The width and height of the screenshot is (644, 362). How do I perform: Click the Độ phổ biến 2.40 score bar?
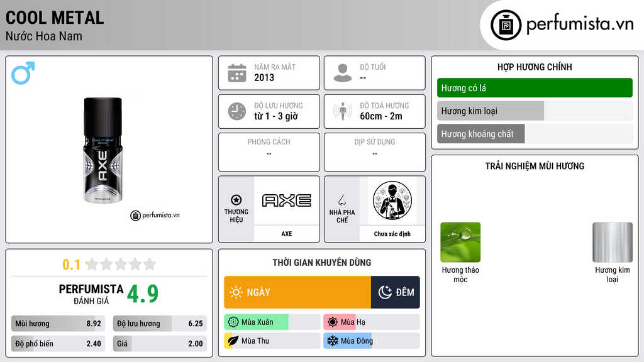click(58, 344)
